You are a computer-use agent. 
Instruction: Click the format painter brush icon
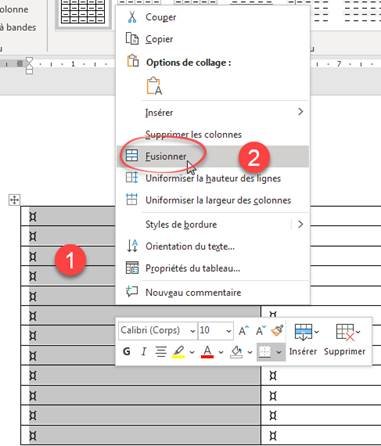(277, 330)
